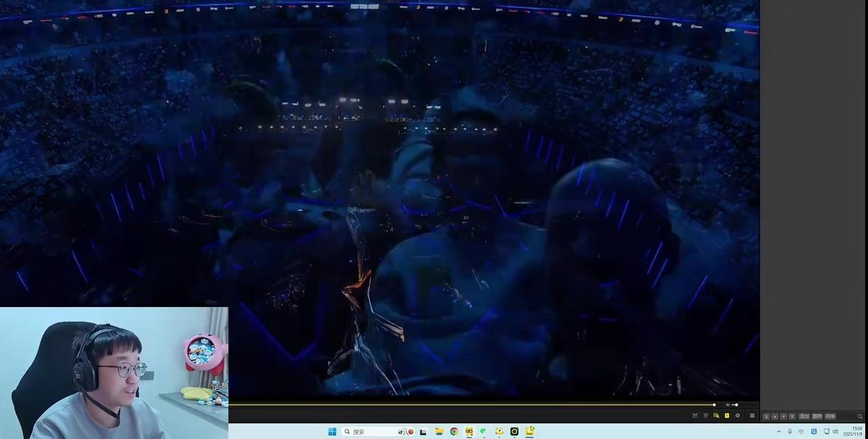Click the 删除 (Delete) button in right panel
The width and height of the screenshot is (868, 439).
click(816, 416)
